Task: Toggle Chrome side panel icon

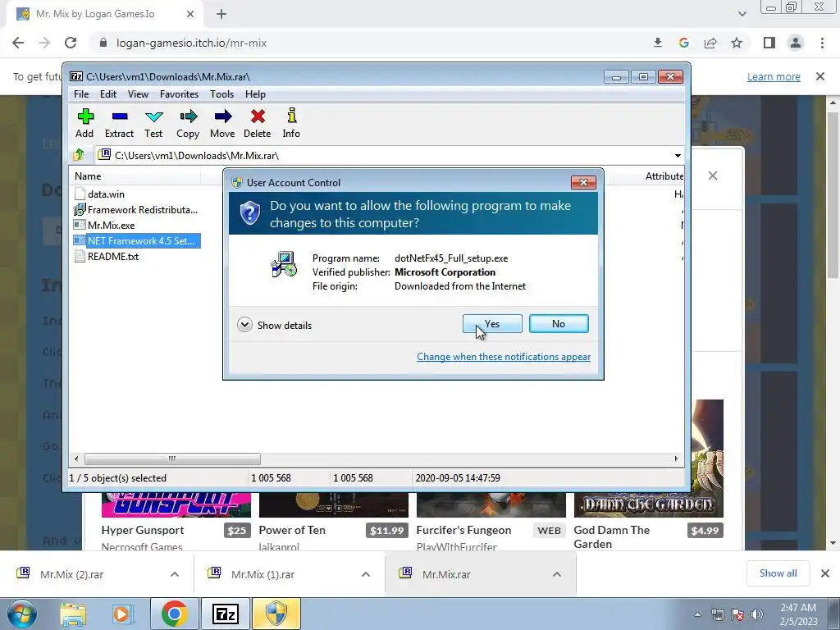Action: (769, 43)
